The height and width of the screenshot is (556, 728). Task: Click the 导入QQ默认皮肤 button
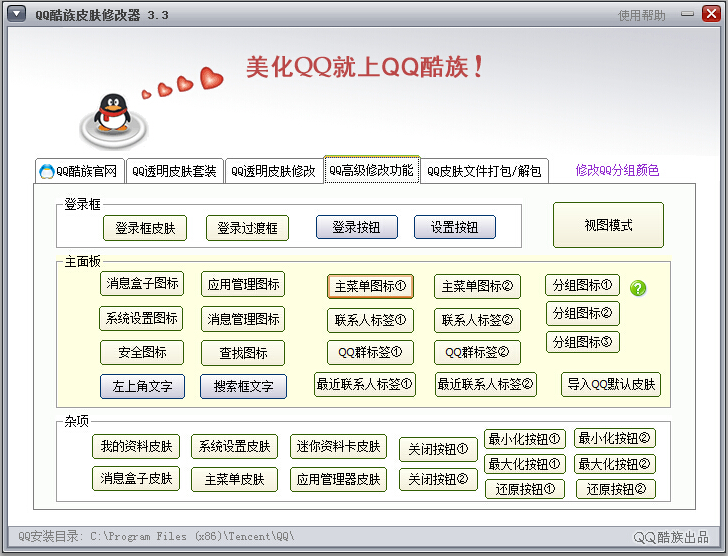[x=611, y=384]
